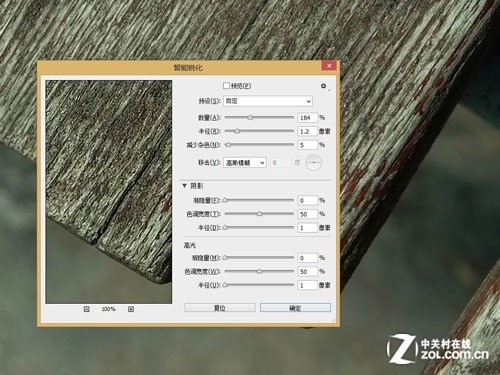Open the Remove (V) Gaussian Blur dropdown
500x375 pixels.
click(245, 163)
